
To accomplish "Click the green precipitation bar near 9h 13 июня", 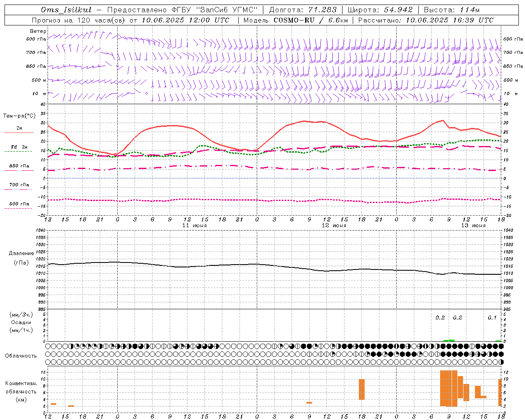I will (449, 340).
